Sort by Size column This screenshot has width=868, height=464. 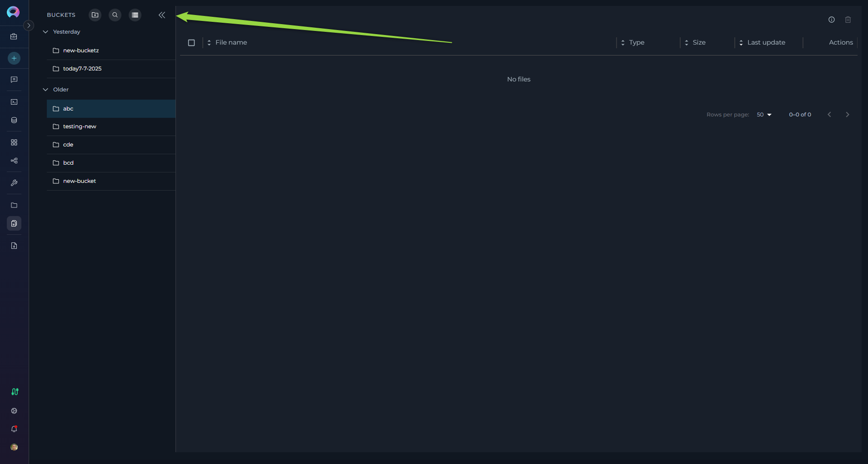695,42
